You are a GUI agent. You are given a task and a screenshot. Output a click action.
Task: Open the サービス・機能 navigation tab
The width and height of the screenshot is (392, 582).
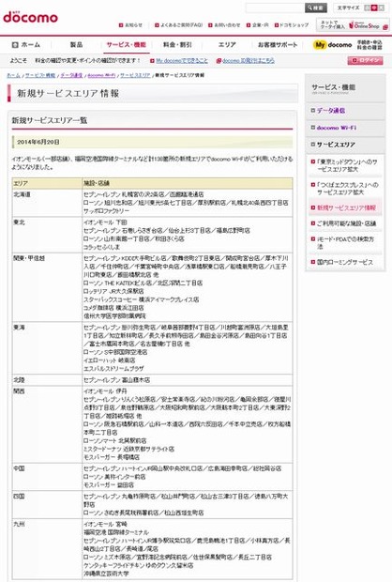coord(126,45)
